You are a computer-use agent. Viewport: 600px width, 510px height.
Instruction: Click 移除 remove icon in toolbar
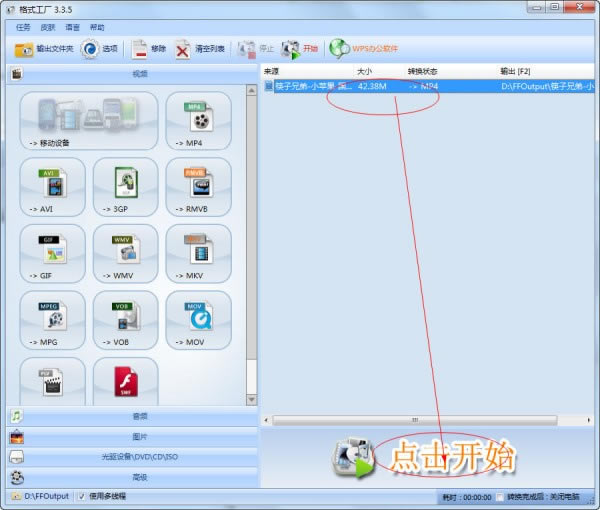(x=139, y=50)
